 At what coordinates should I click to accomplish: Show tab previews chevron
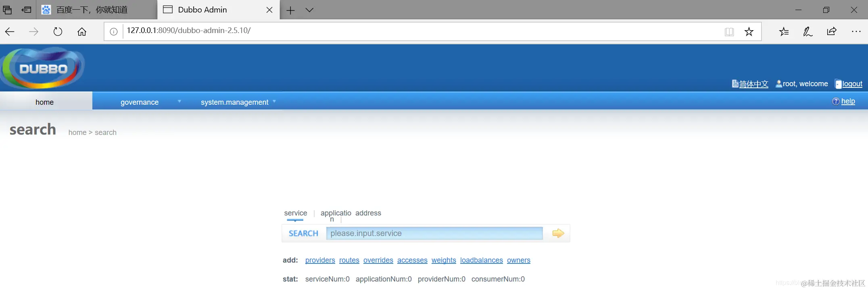tap(309, 10)
